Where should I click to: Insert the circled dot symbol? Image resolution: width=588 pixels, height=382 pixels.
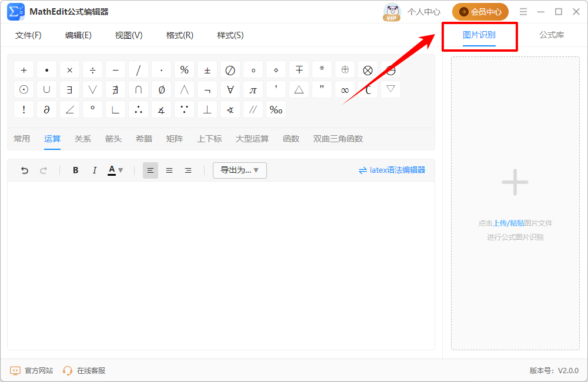pyautogui.click(x=24, y=89)
